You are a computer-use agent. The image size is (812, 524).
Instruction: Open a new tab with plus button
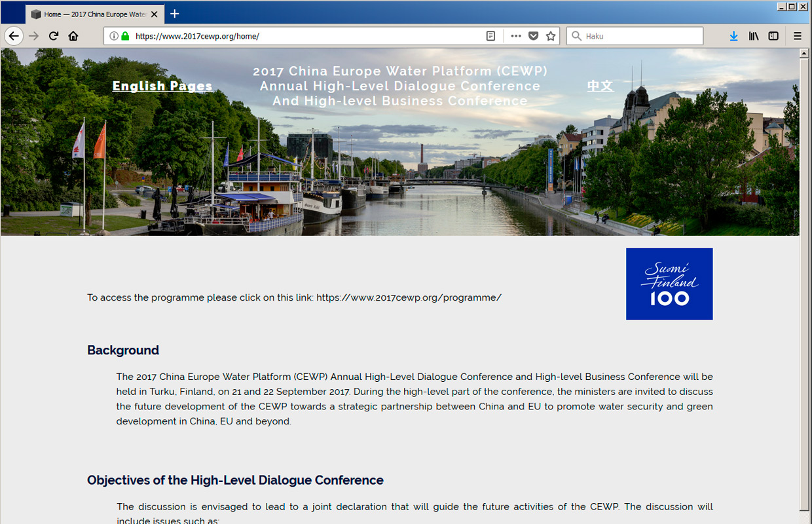[x=175, y=14]
